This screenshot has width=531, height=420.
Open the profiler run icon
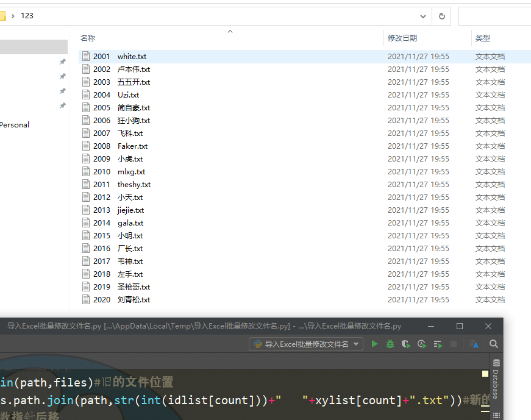point(422,344)
